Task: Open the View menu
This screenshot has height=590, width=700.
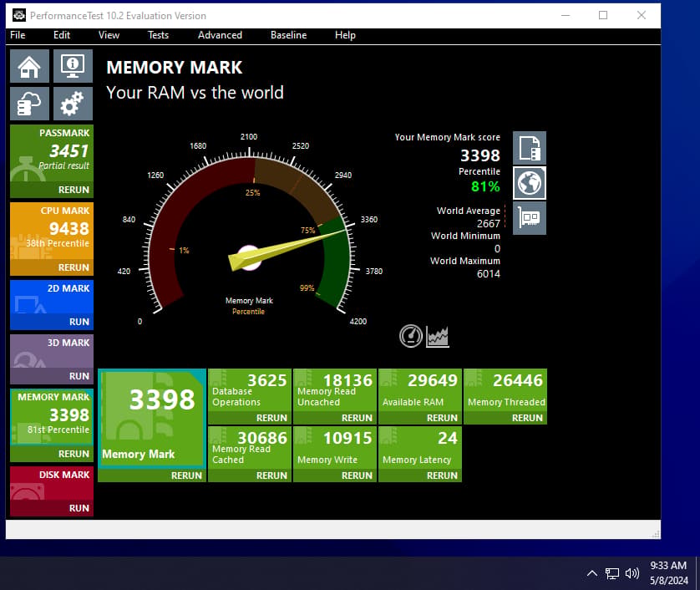Action: [109, 35]
